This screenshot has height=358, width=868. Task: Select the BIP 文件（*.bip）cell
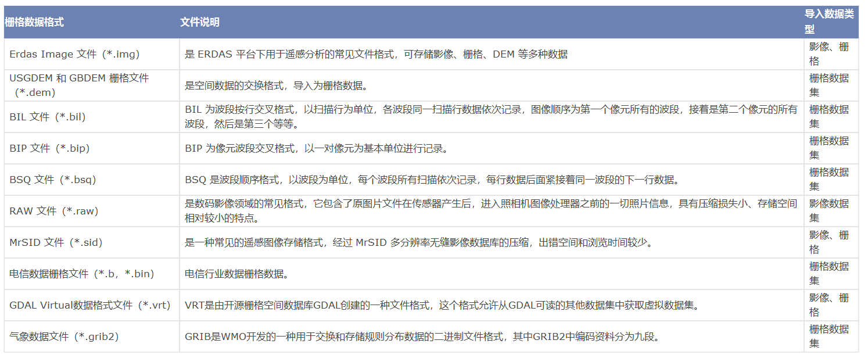[92, 148]
